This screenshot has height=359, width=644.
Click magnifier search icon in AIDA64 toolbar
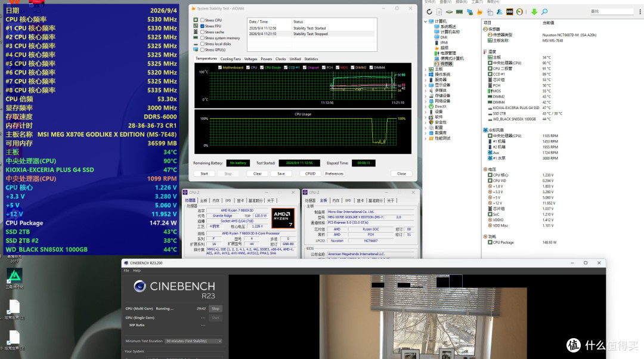pyautogui.click(x=544, y=12)
